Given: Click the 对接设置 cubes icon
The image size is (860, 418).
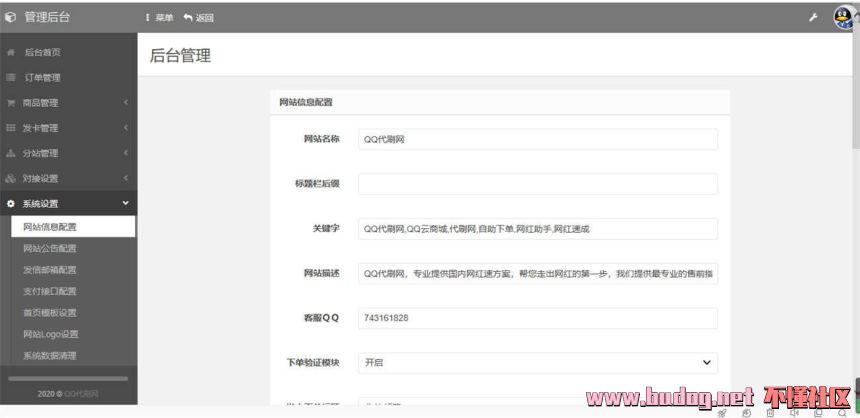Looking at the screenshot, I should [x=10, y=179].
